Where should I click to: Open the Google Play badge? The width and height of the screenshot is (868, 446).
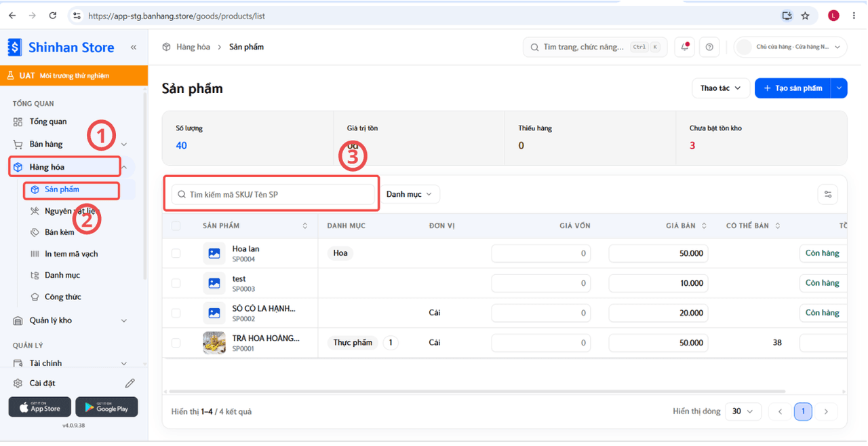pyautogui.click(x=106, y=407)
